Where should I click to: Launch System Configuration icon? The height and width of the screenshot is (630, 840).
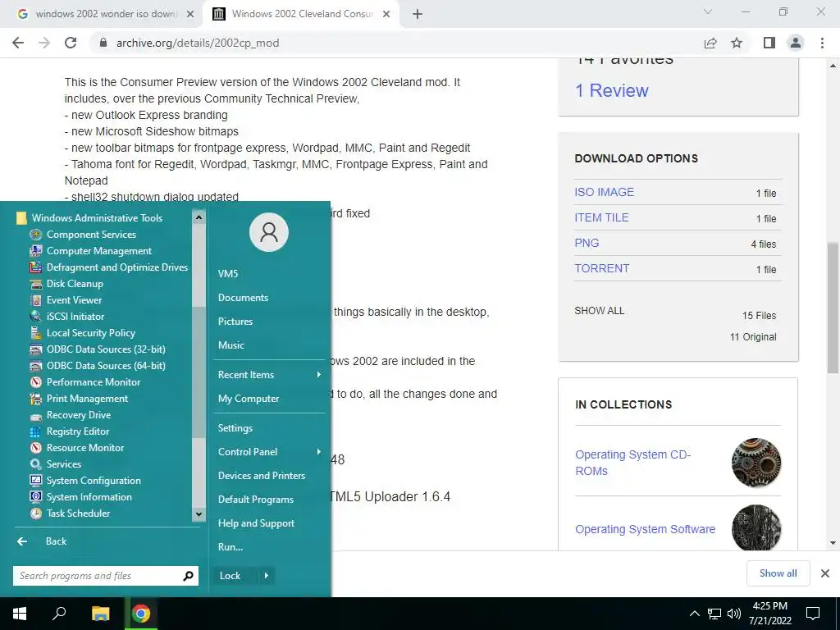click(x=36, y=481)
